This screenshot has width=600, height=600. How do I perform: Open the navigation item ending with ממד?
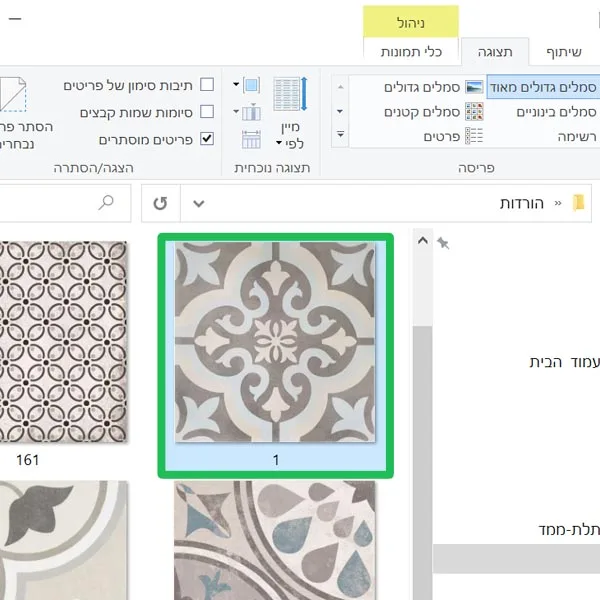click(x=569, y=530)
